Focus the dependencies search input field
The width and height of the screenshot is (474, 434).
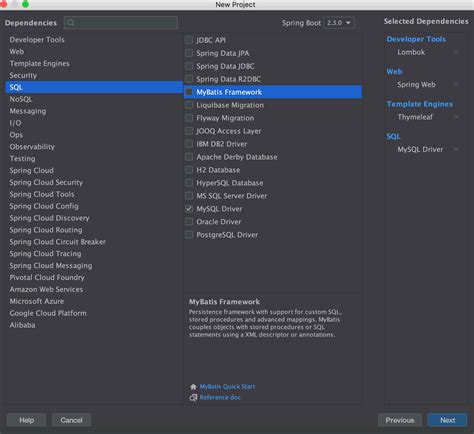[121, 23]
